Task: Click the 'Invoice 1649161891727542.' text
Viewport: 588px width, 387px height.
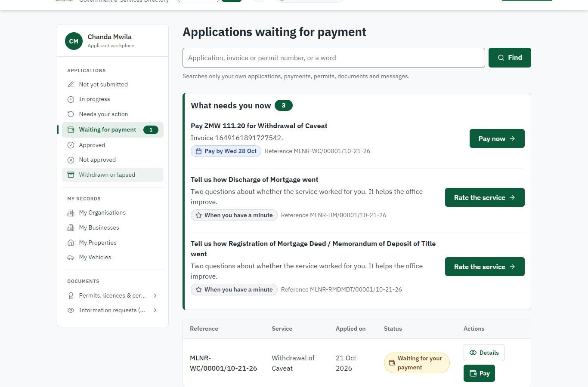Action: (x=237, y=138)
